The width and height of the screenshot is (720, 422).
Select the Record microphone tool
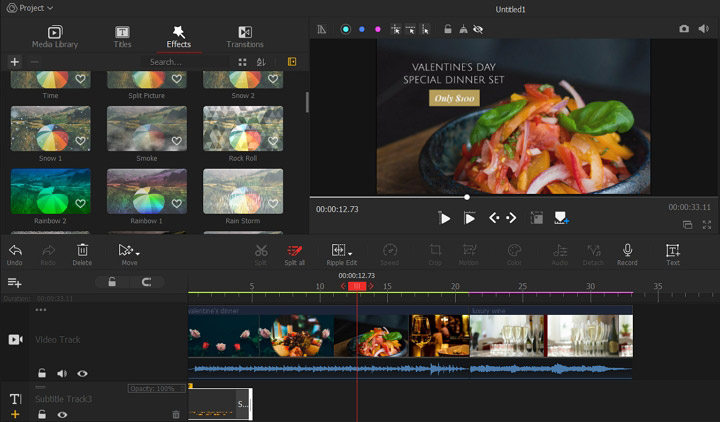(627, 250)
